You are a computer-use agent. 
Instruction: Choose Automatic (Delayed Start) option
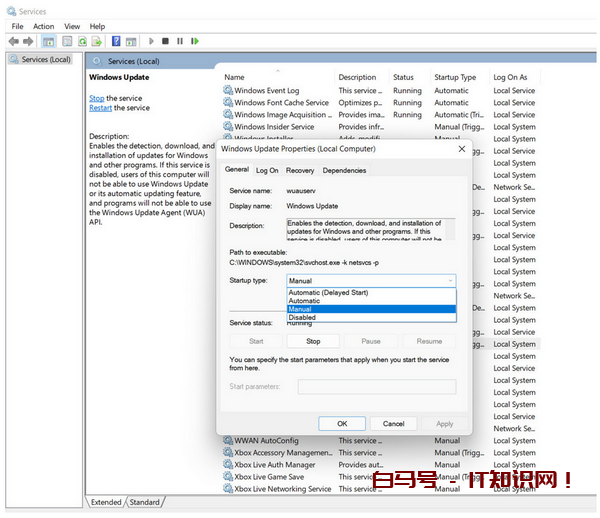pos(327,293)
